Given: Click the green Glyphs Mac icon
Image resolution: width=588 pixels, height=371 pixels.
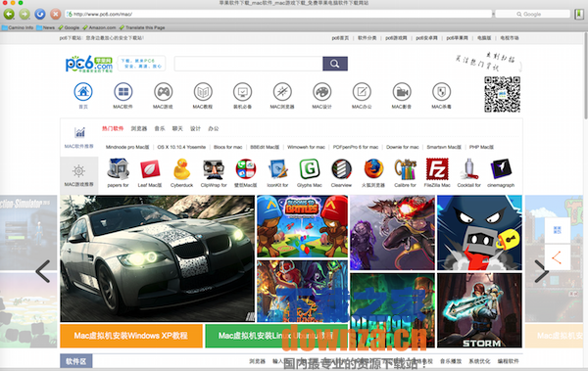Looking at the screenshot, I should tap(310, 169).
